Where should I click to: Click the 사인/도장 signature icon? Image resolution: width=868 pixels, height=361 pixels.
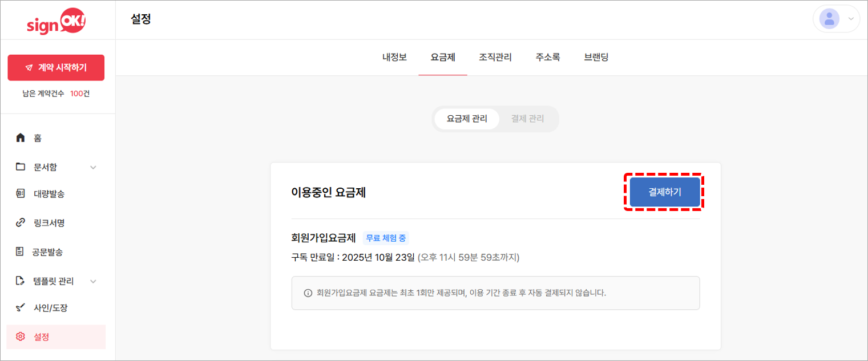pyautogui.click(x=21, y=308)
